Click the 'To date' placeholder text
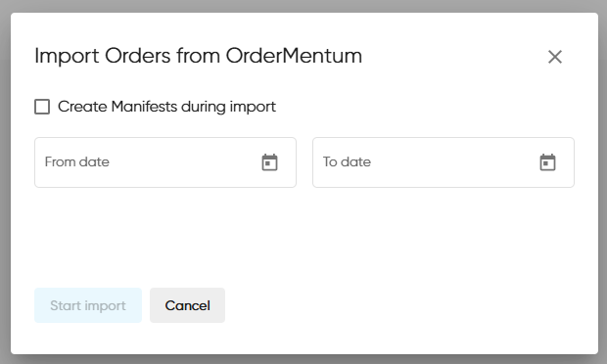Image resolution: width=607 pixels, height=364 pixels. click(x=347, y=162)
